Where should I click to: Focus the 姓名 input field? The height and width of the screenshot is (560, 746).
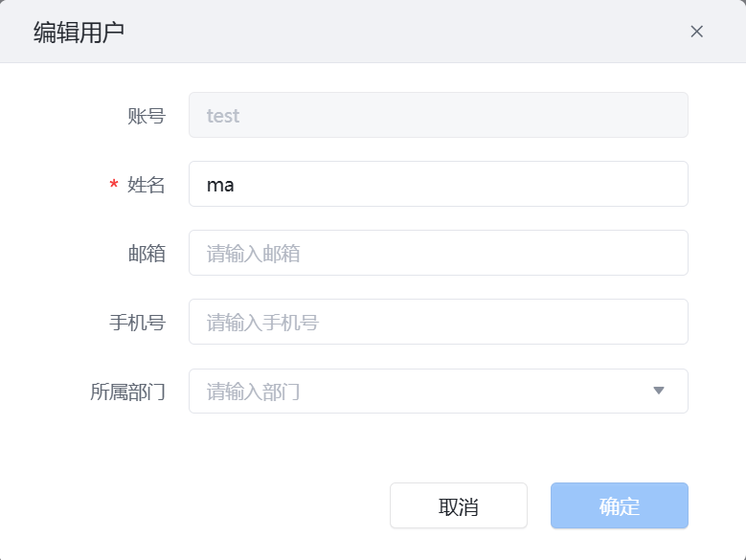[x=438, y=184]
